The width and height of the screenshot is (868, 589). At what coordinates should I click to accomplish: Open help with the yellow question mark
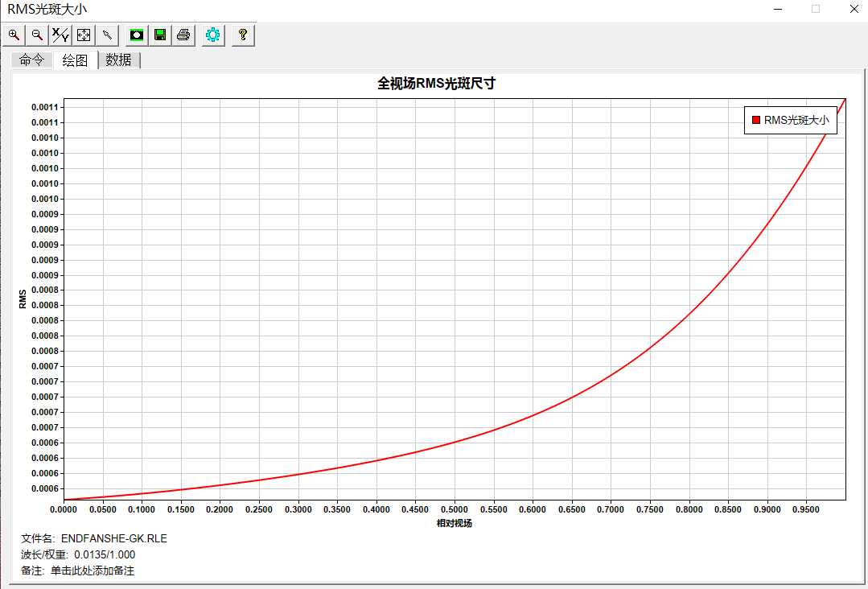242,35
